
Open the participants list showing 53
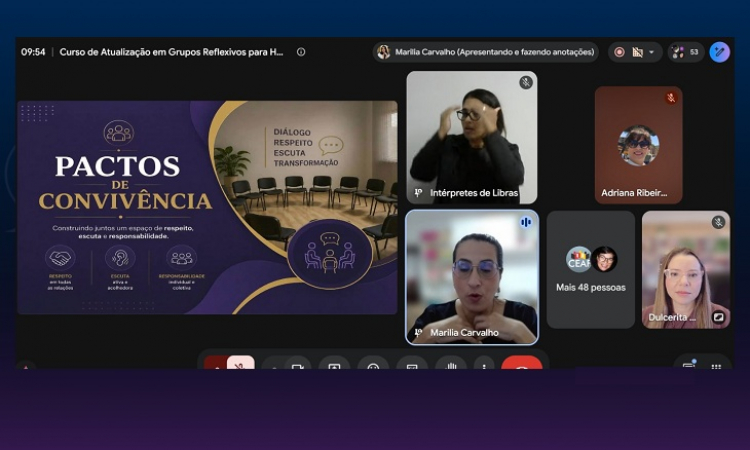click(x=686, y=52)
